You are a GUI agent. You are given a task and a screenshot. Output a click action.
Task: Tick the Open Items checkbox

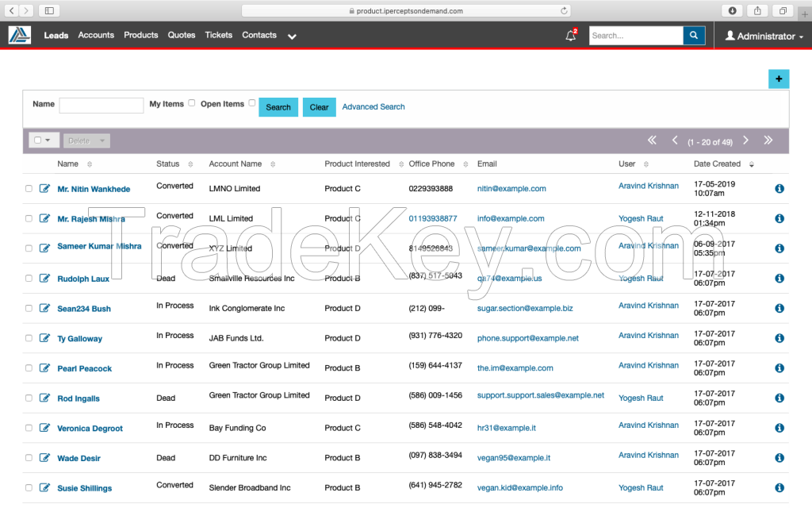coord(252,103)
